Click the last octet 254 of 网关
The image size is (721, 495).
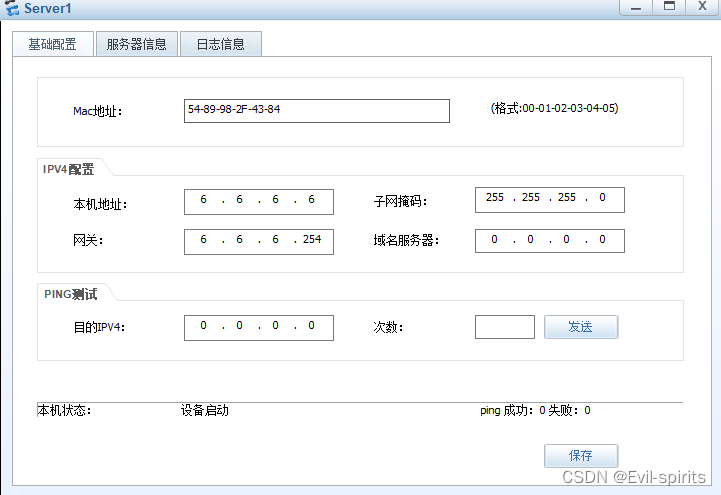click(312, 239)
